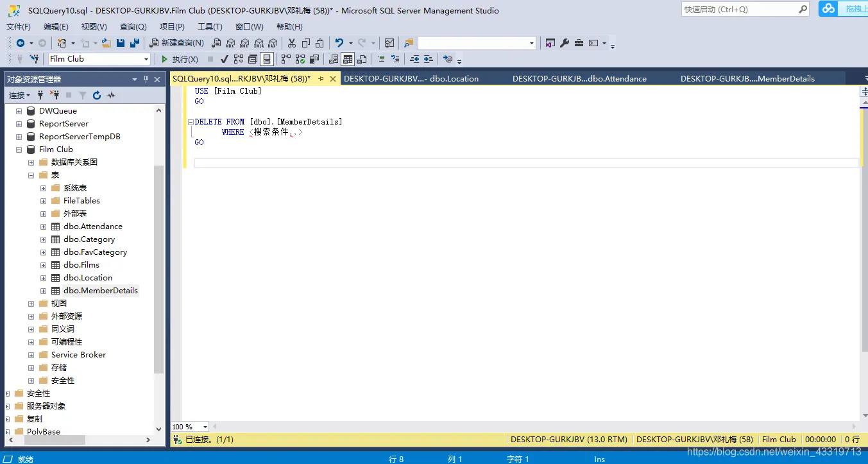
Task: Click the DMX query icon
Action: point(244,43)
